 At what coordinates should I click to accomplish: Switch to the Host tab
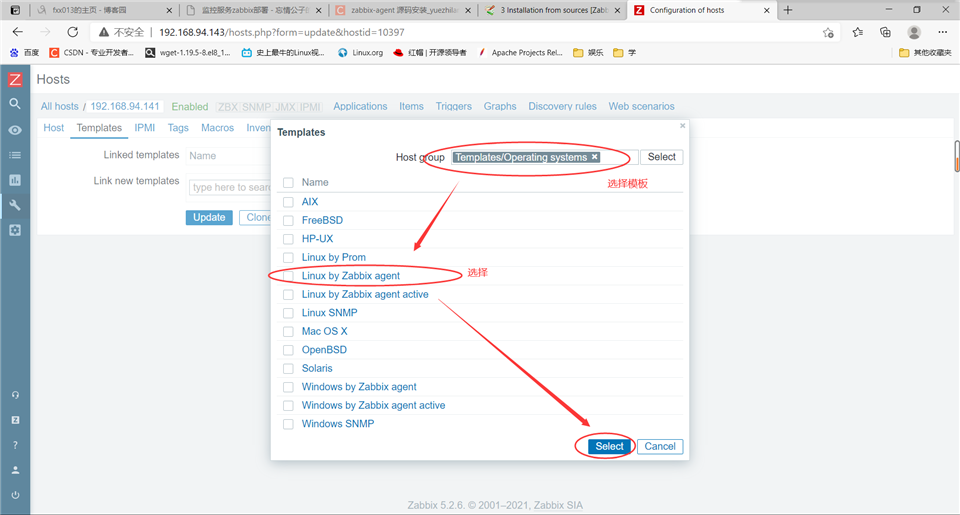[53, 127]
